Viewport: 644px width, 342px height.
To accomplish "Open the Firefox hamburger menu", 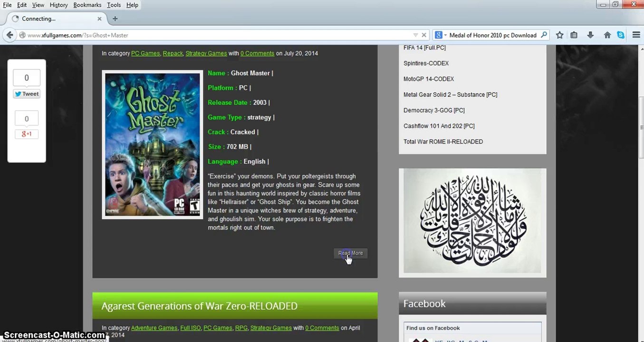I will (636, 35).
